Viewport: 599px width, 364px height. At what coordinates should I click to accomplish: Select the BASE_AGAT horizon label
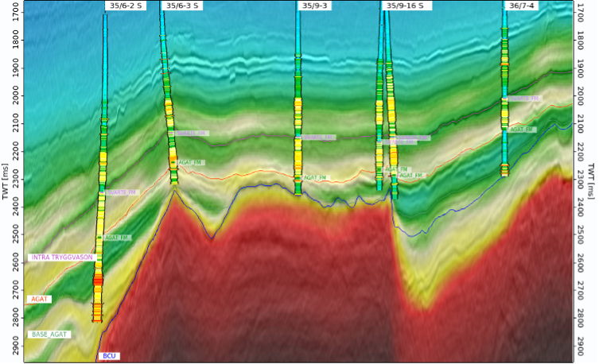tap(49, 335)
